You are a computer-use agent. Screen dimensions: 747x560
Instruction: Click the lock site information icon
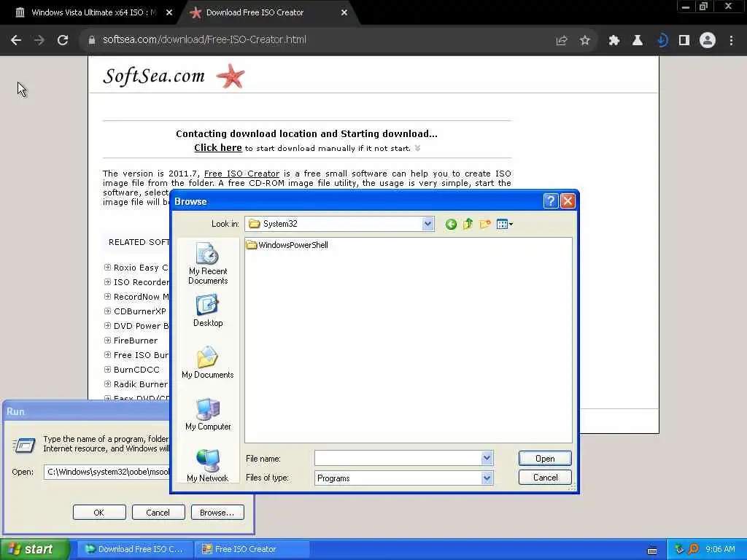point(92,40)
